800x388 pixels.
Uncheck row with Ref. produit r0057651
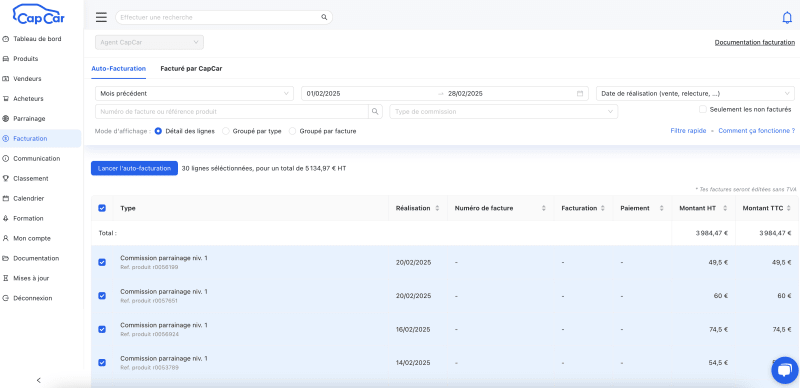(x=102, y=296)
